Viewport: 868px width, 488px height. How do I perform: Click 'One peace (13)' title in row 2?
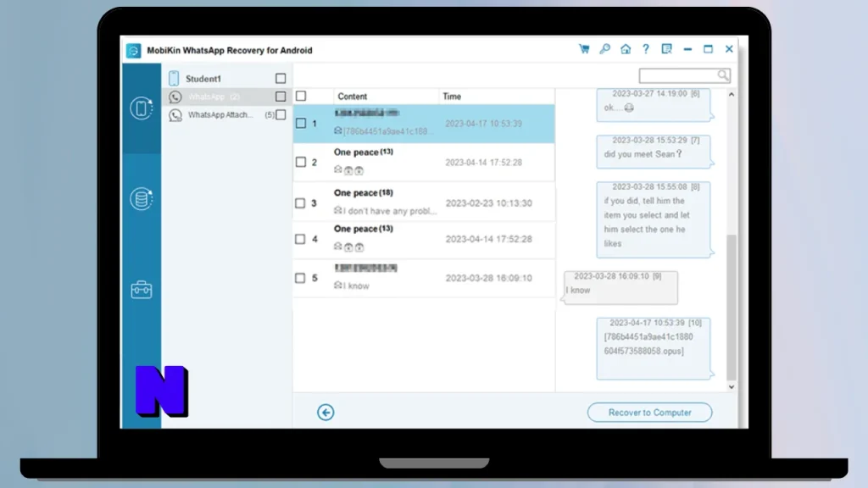click(363, 152)
